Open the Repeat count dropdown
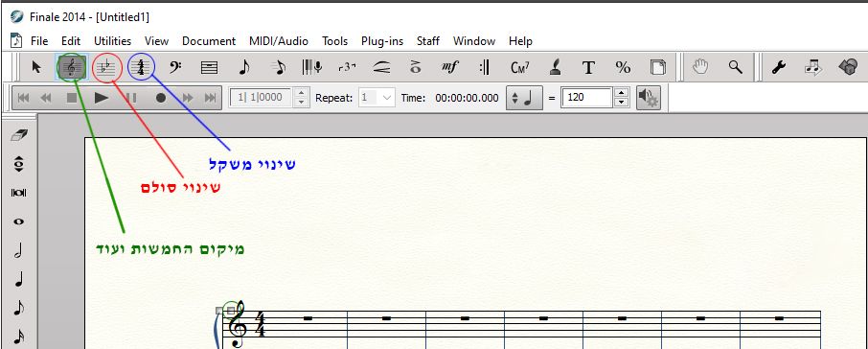This screenshot has height=349, width=868. click(x=377, y=98)
